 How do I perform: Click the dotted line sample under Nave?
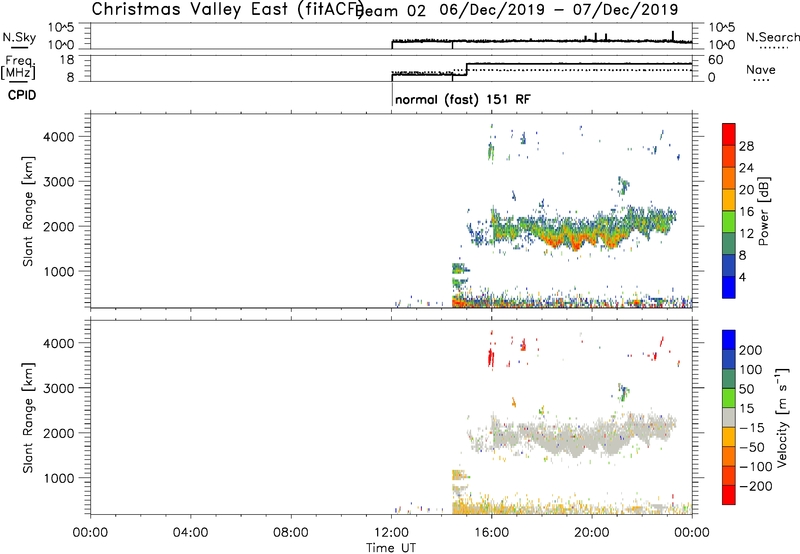coord(761,80)
